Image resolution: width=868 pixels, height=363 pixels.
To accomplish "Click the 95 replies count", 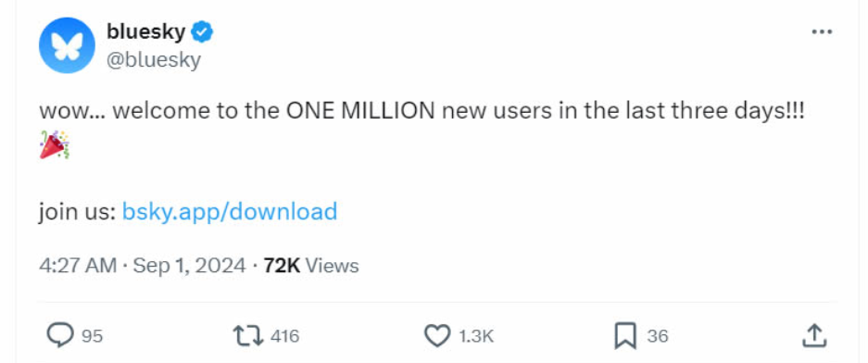I will click(x=93, y=336).
